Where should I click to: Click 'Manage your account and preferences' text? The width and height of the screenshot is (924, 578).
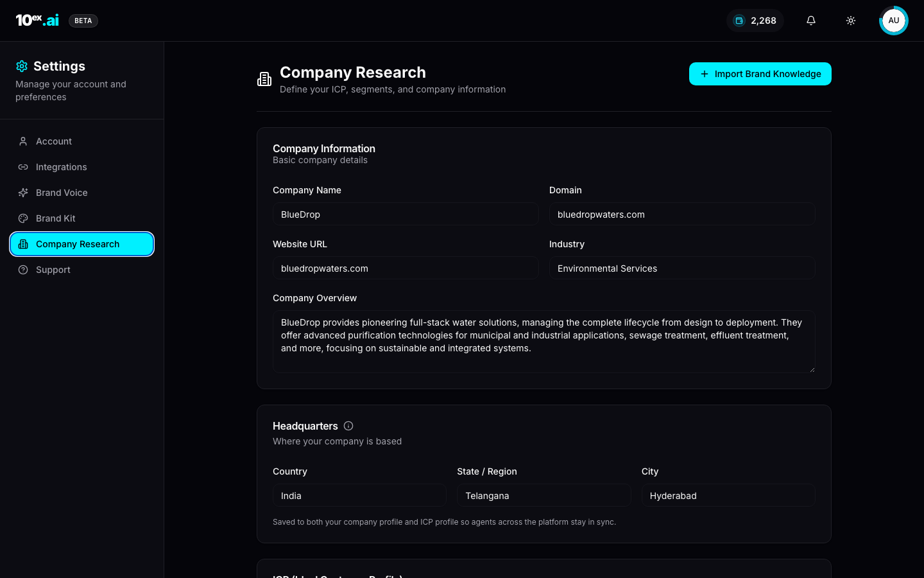(71, 91)
